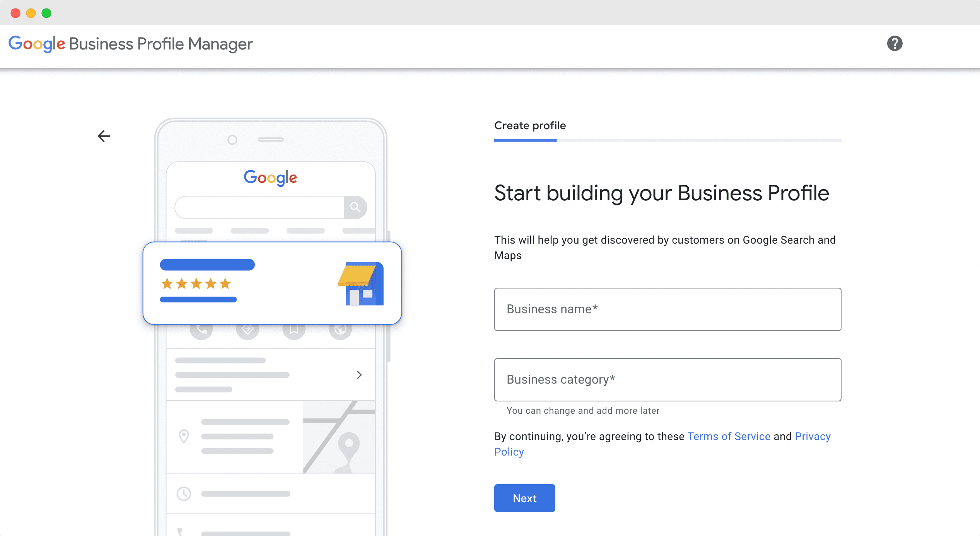Screen dimensions: 980x536
Task: Click the progress indicator bar
Action: 668,141
